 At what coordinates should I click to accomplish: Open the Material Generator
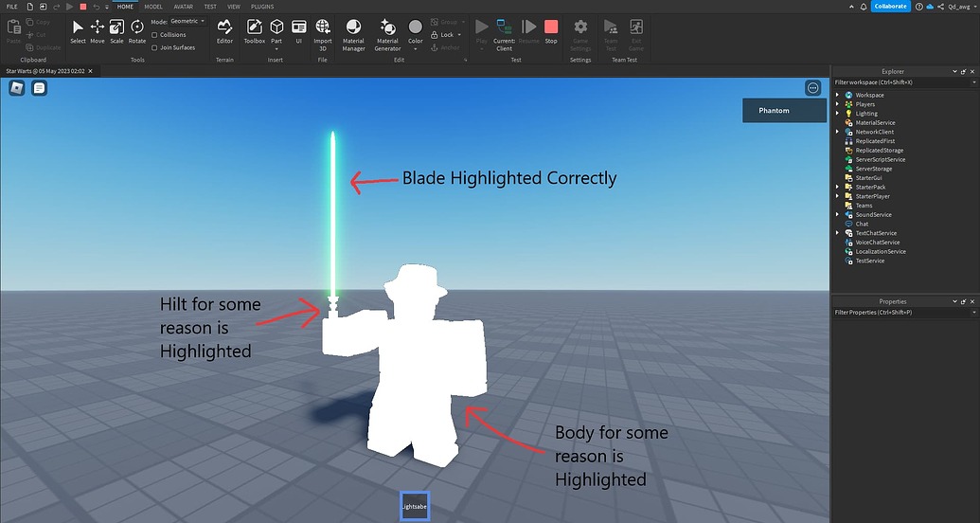tap(387, 35)
